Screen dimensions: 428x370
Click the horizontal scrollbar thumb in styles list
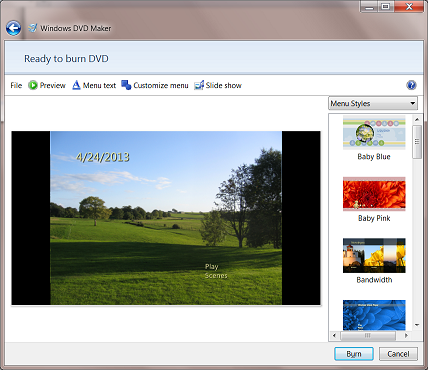click(367, 335)
